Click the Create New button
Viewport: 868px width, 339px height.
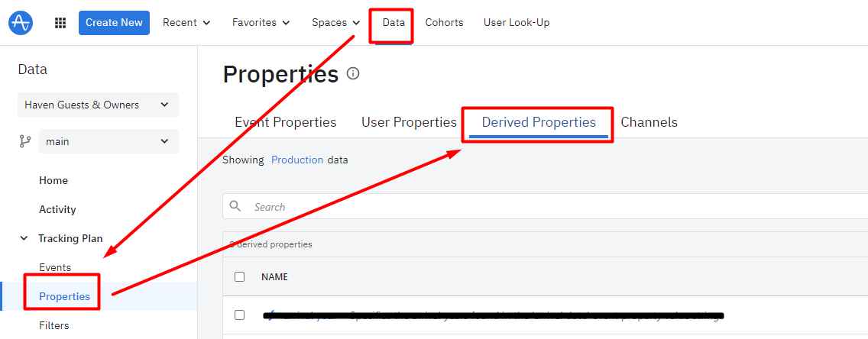click(x=114, y=23)
